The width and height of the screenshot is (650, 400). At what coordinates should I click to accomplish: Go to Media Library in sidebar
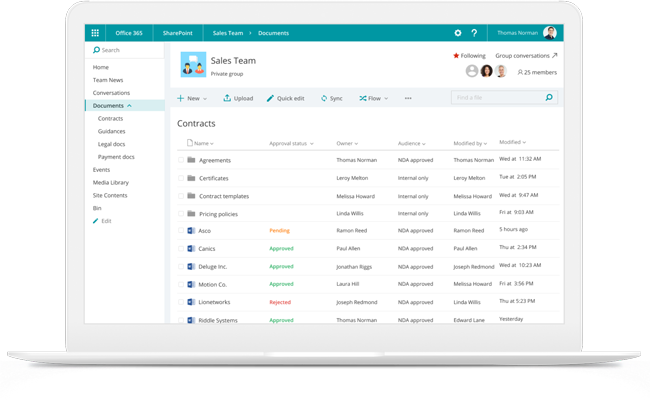tap(111, 183)
